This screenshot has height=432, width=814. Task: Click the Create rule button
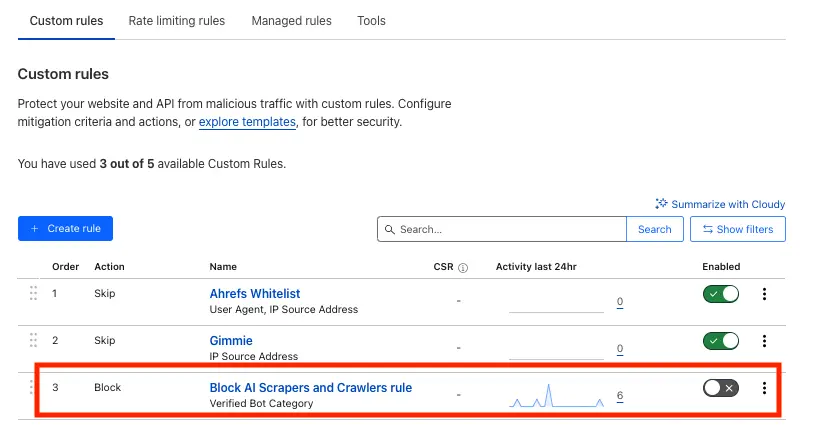coord(65,228)
